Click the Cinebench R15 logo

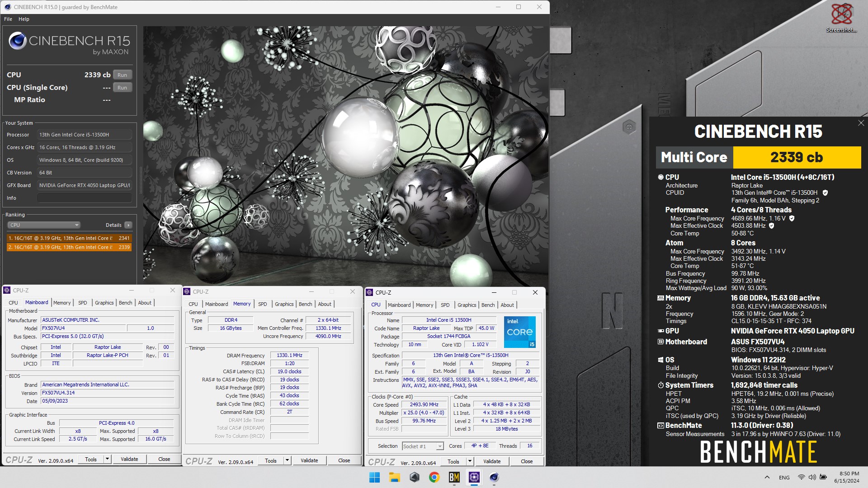pyautogui.click(x=69, y=44)
